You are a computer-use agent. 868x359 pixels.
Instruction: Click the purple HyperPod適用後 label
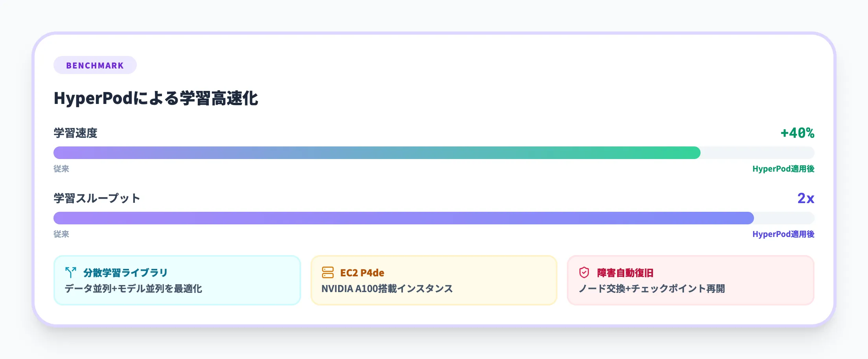pos(783,234)
